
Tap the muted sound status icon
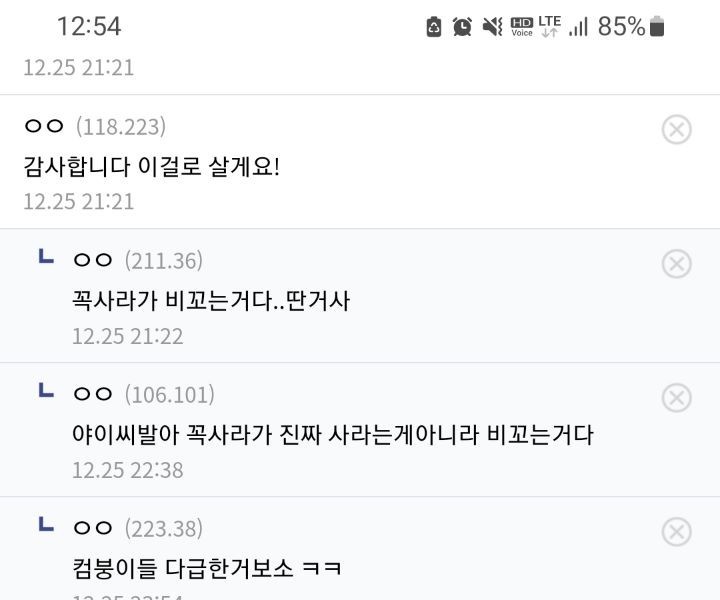coord(492,27)
